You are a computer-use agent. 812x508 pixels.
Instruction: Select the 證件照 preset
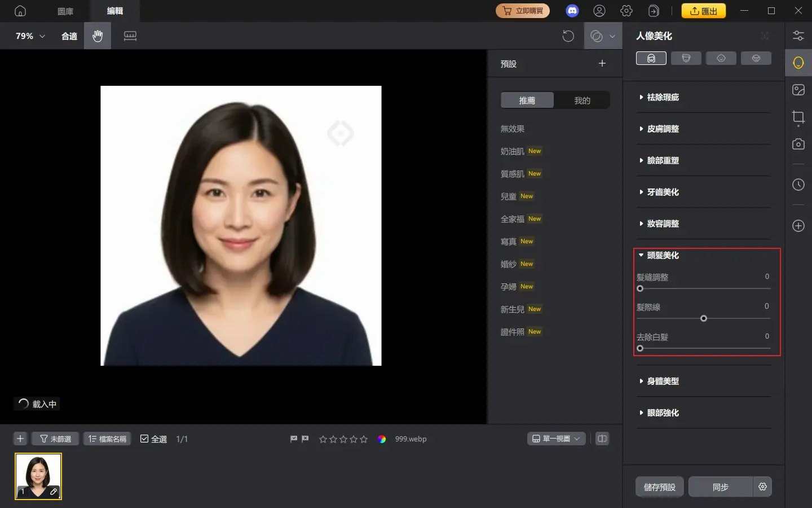tap(513, 332)
